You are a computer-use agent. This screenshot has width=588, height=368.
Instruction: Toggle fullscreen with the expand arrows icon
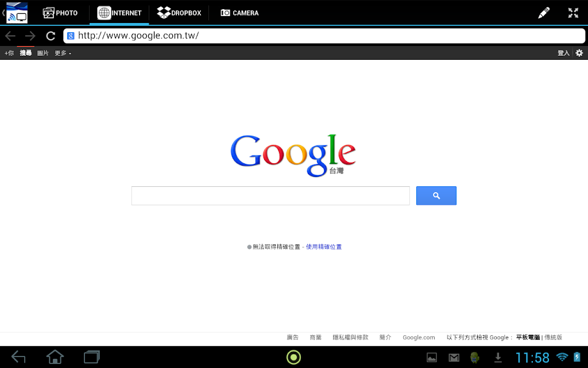click(573, 13)
